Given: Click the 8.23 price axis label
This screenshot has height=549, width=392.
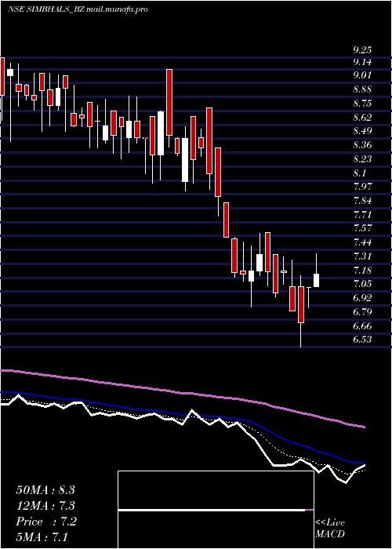Looking at the screenshot, I should (x=362, y=159).
